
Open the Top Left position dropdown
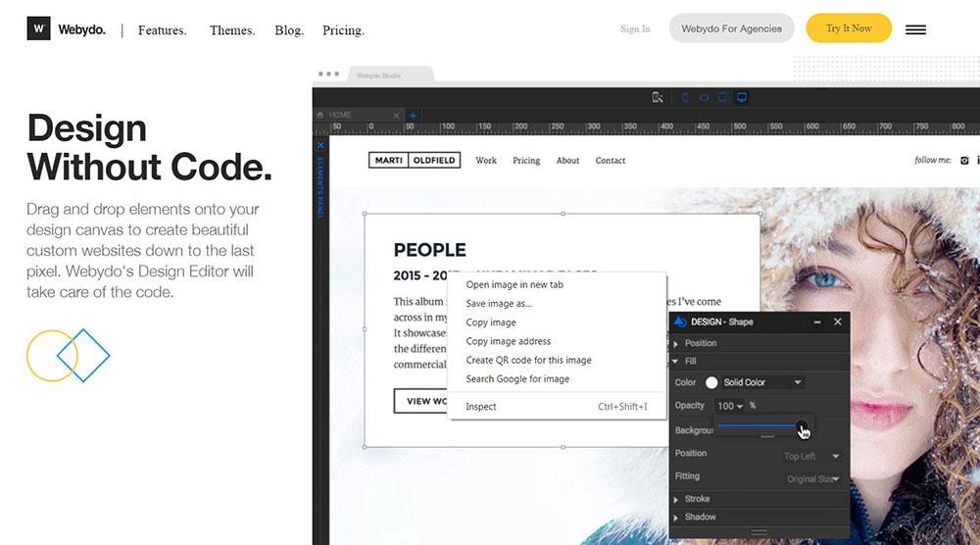pos(810,456)
